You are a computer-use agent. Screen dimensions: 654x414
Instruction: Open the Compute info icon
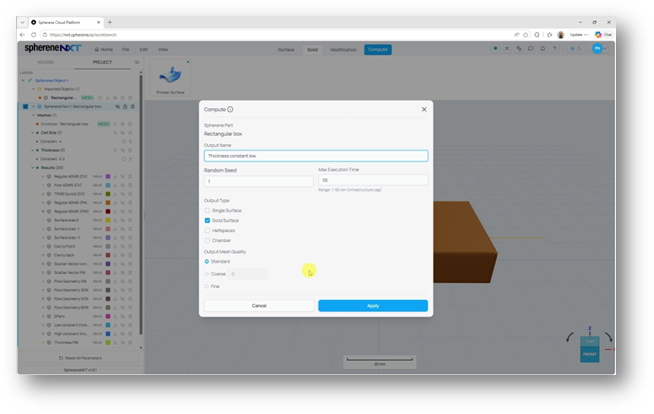pos(230,109)
